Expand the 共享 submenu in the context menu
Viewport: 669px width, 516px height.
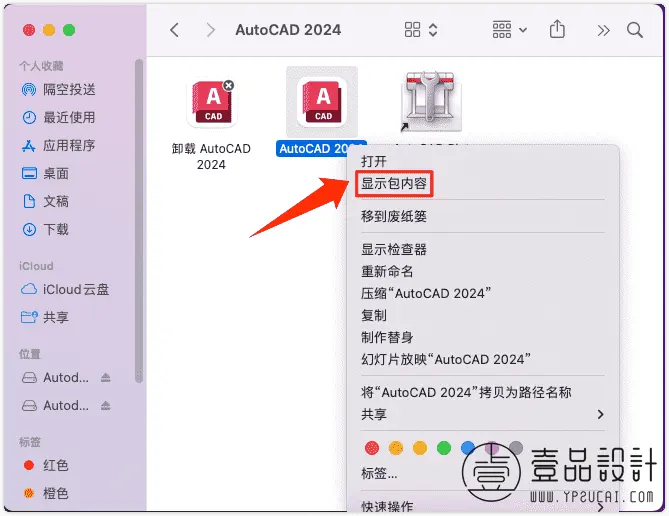pos(483,414)
